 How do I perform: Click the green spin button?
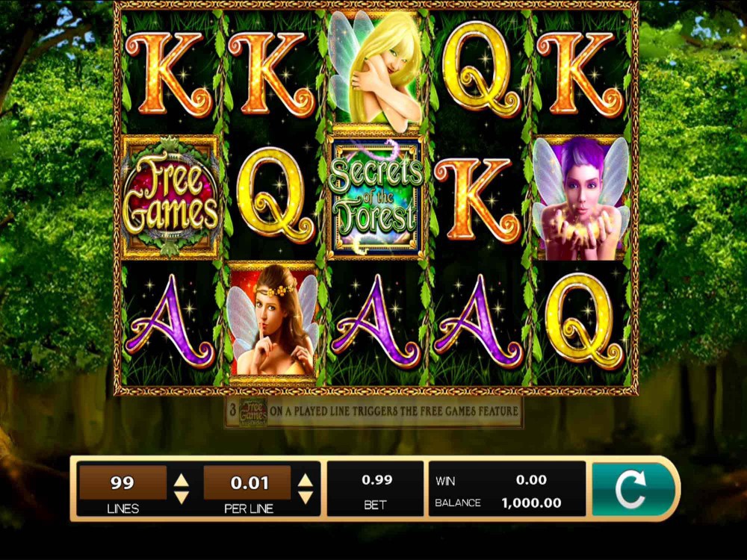[633, 489]
